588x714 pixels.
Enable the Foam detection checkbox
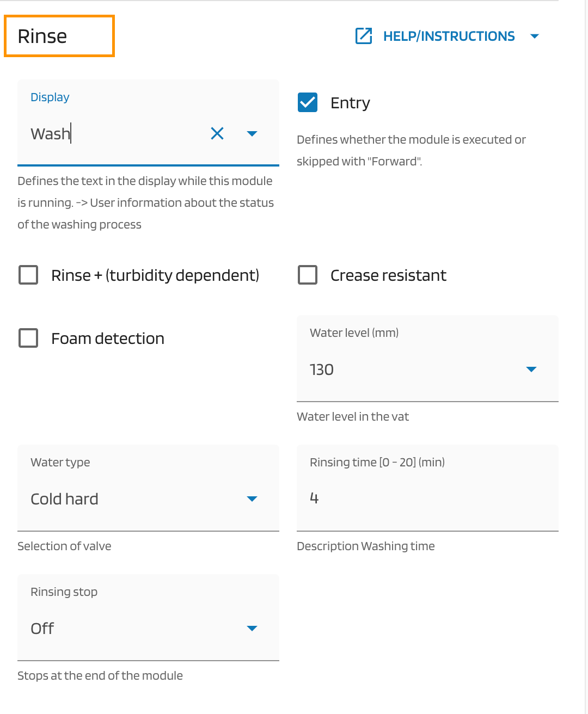[x=28, y=338]
